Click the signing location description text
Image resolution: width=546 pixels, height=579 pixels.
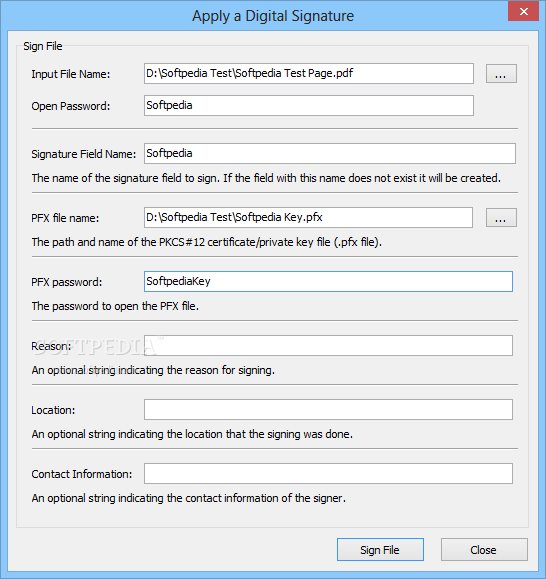coord(192,434)
